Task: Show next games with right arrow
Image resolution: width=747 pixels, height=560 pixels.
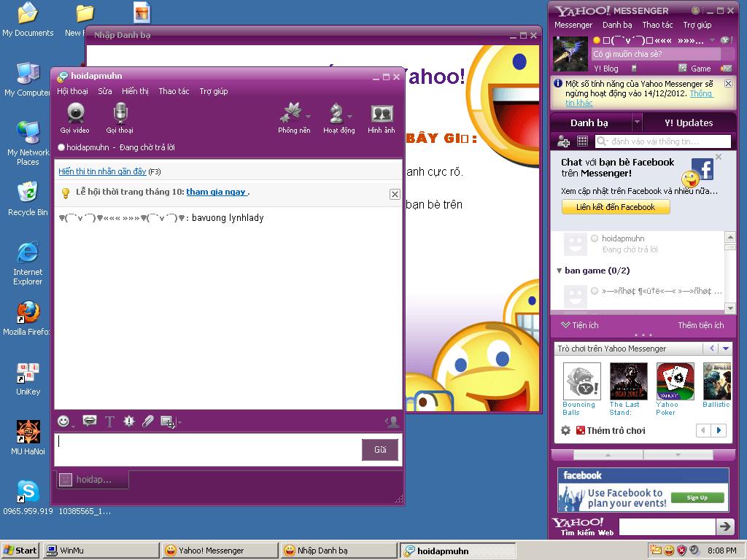Action: point(719,430)
